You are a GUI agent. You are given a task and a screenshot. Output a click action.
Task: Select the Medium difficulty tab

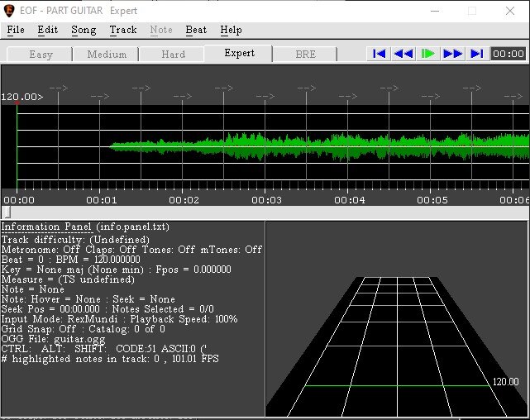(106, 55)
